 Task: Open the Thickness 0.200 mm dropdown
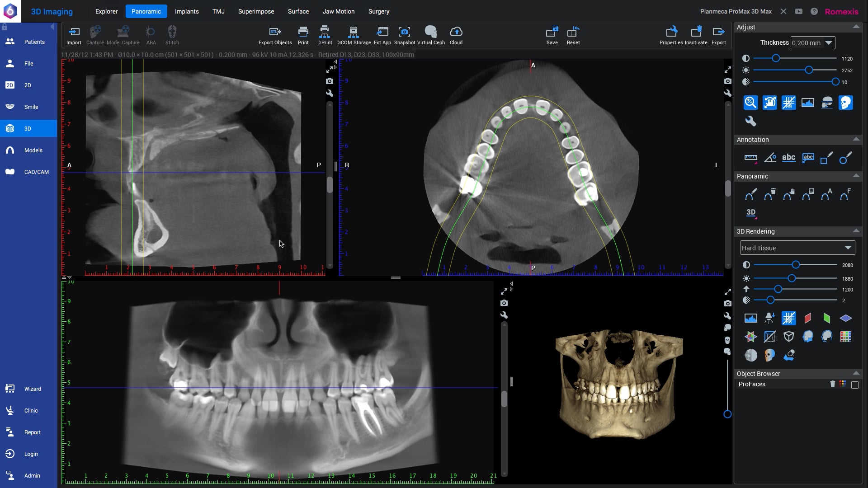(x=812, y=42)
